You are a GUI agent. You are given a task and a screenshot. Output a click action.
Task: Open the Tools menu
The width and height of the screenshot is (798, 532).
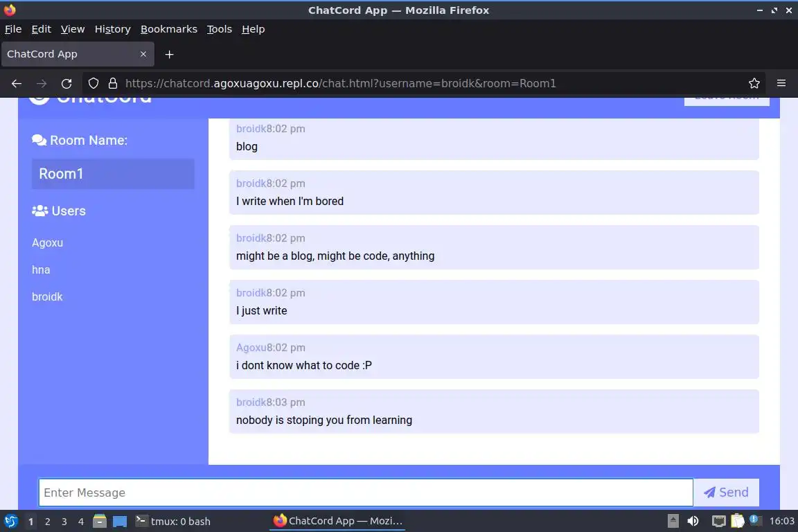[220, 29]
